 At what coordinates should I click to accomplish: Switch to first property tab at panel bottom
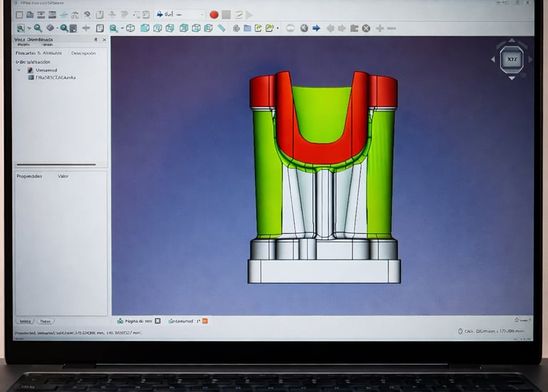(25, 321)
